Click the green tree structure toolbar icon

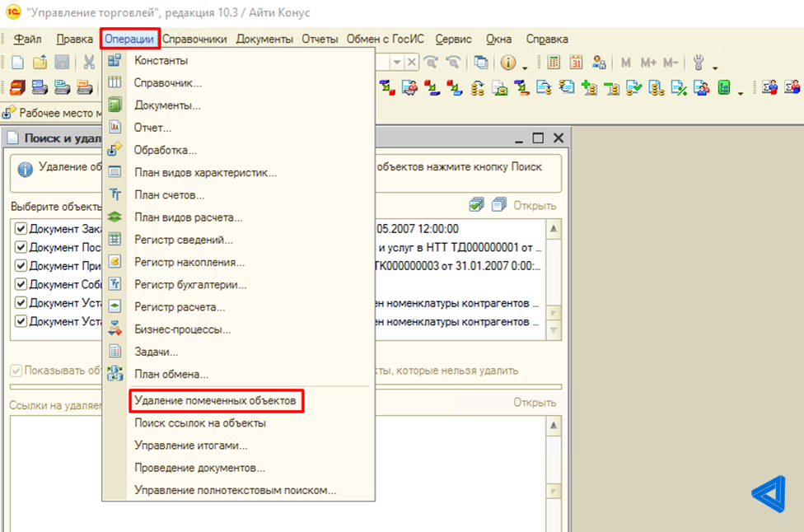pyautogui.click(x=723, y=88)
